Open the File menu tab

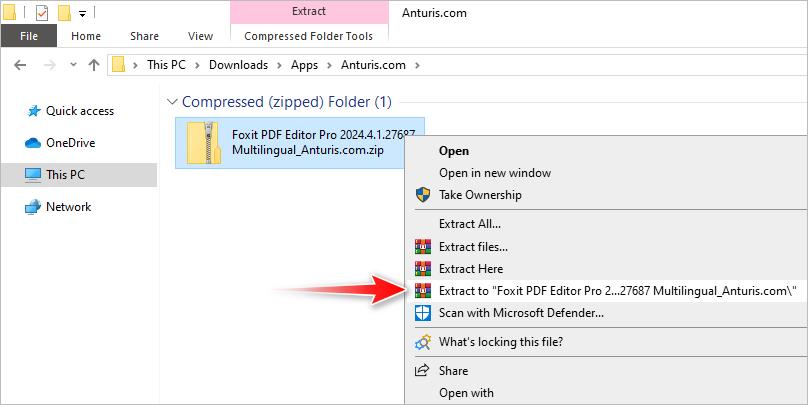(x=29, y=36)
